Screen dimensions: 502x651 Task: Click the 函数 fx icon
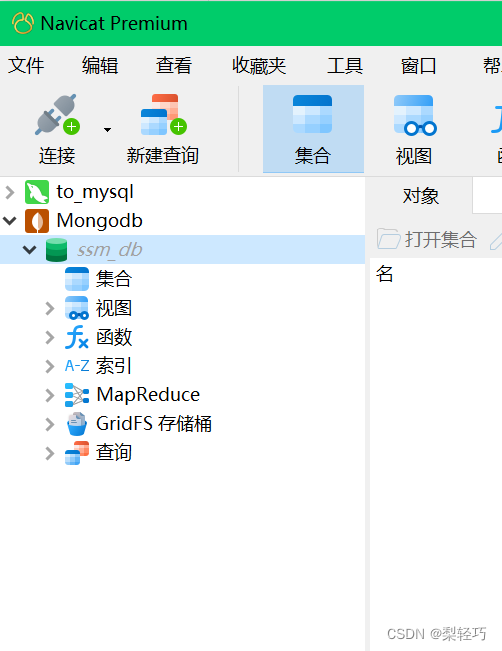77,337
